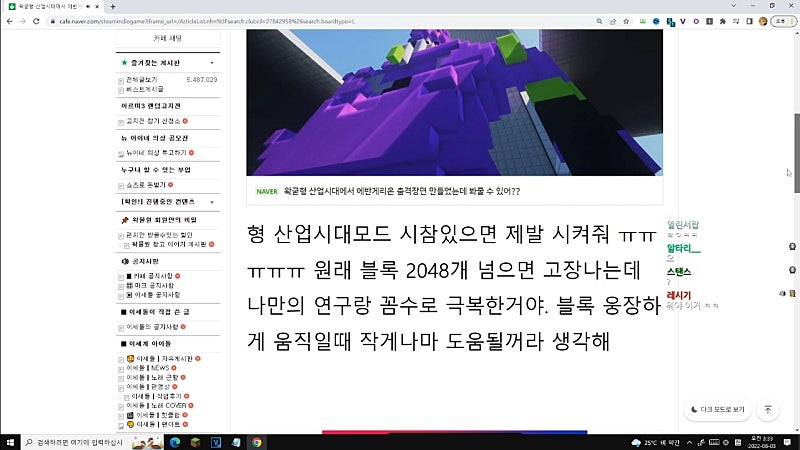Open the Evangelion Minecraft build thumbnail image
The height and width of the screenshot is (450, 800).
454,102
